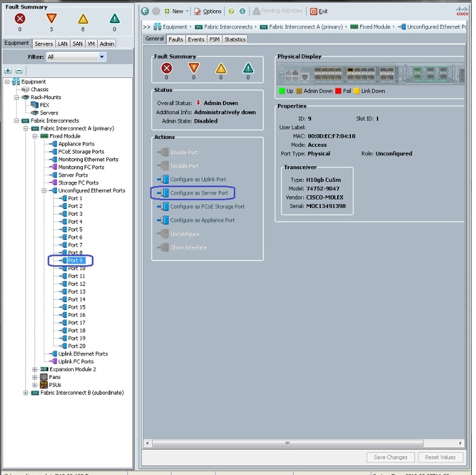
Task: Click the major faults orange icon in top Fault Summary
Action: 51,19
